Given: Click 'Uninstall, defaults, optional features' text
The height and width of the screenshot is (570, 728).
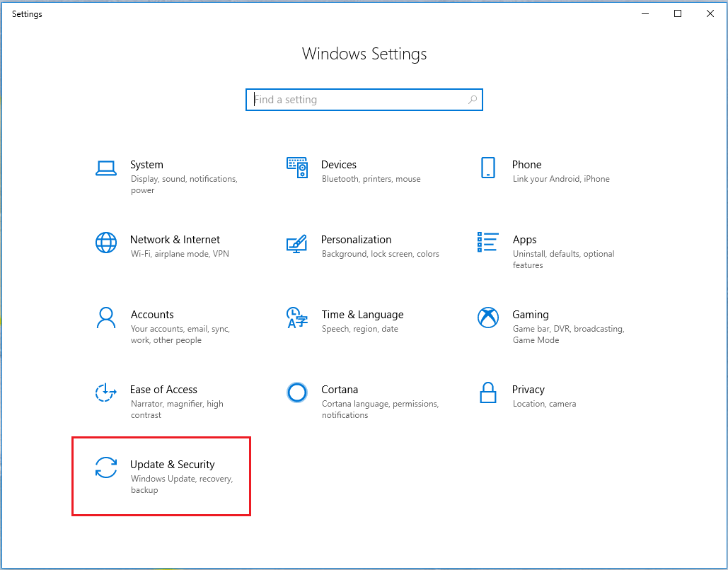Looking at the screenshot, I should [563, 260].
